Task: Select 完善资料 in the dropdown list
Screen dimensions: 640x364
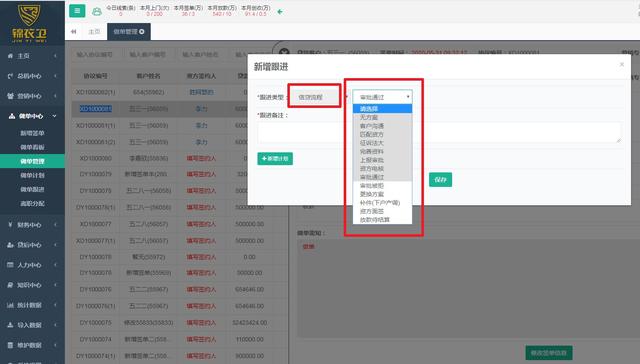Action: [x=382, y=151]
